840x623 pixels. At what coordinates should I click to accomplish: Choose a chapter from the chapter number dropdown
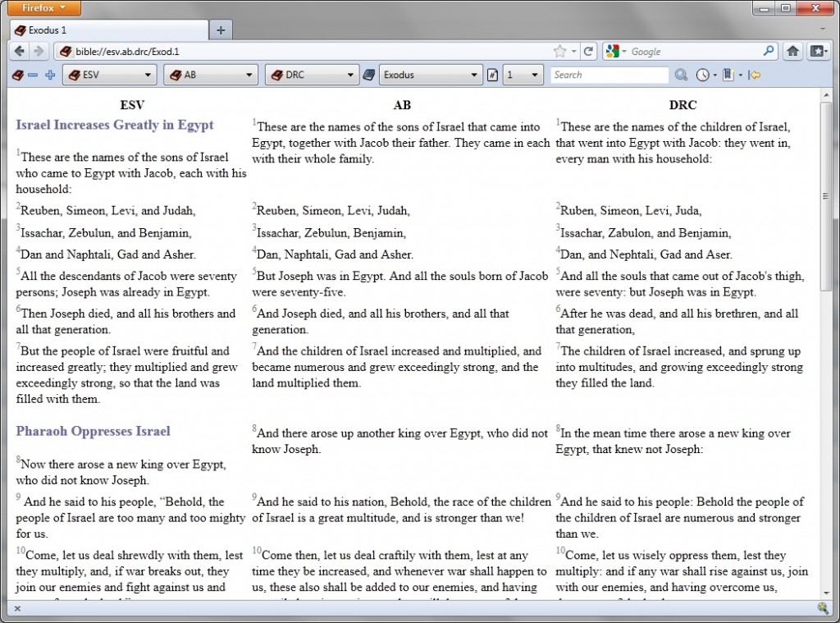pyautogui.click(x=523, y=76)
